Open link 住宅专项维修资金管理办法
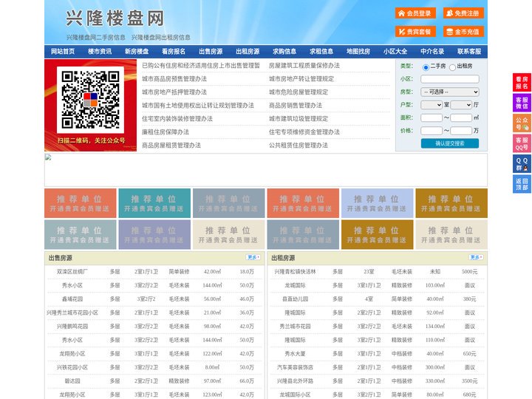532x399 pixels. point(304,132)
